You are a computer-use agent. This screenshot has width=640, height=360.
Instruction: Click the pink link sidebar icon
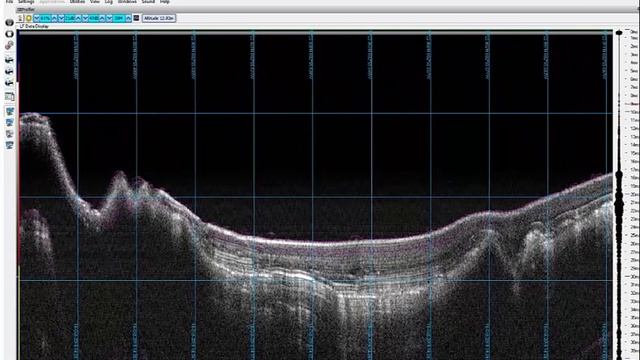(9, 45)
